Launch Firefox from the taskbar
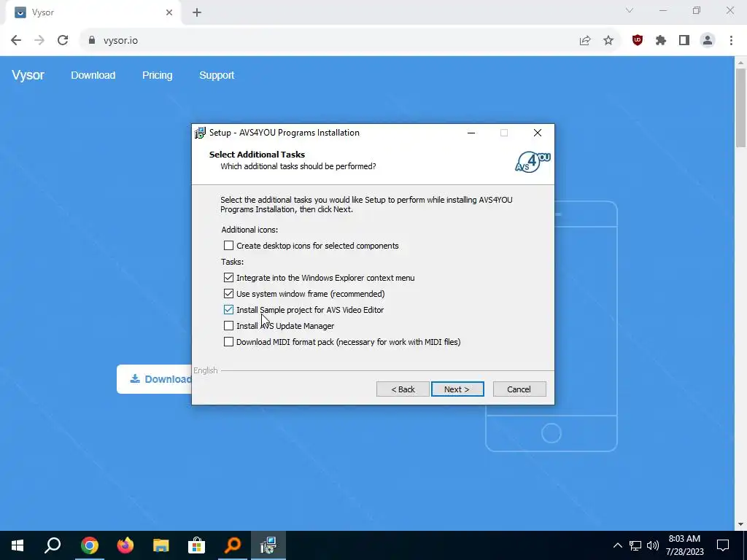 [x=125, y=545]
